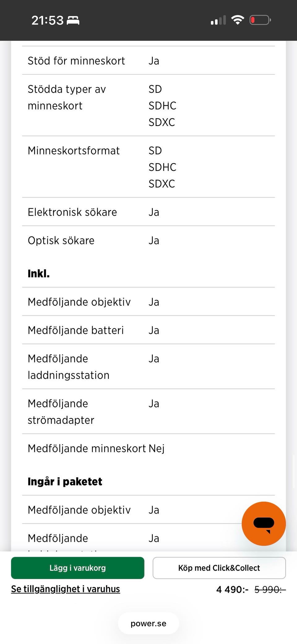Tap the current price 4 490:-
The image size is (297, 644).
(232, 590)
